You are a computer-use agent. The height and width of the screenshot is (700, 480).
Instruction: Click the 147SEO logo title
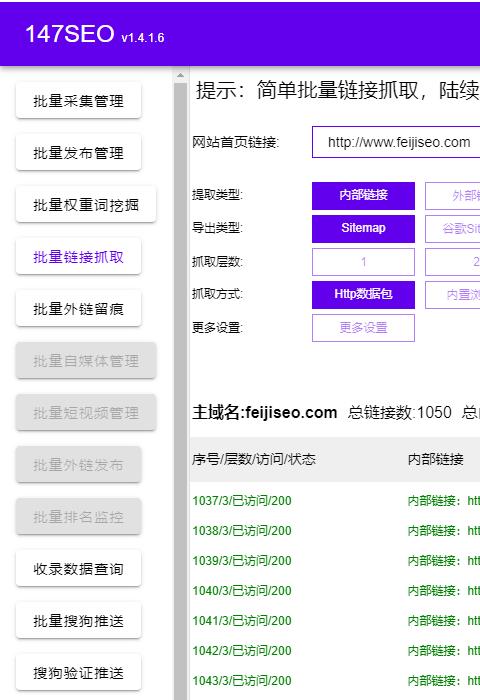click(x=95, y=34)
